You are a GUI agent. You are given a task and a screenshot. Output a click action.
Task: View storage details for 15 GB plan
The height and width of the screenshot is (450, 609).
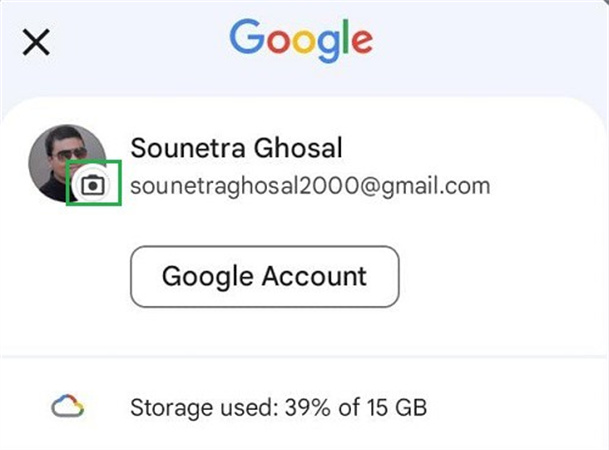[x=279, y=407]
